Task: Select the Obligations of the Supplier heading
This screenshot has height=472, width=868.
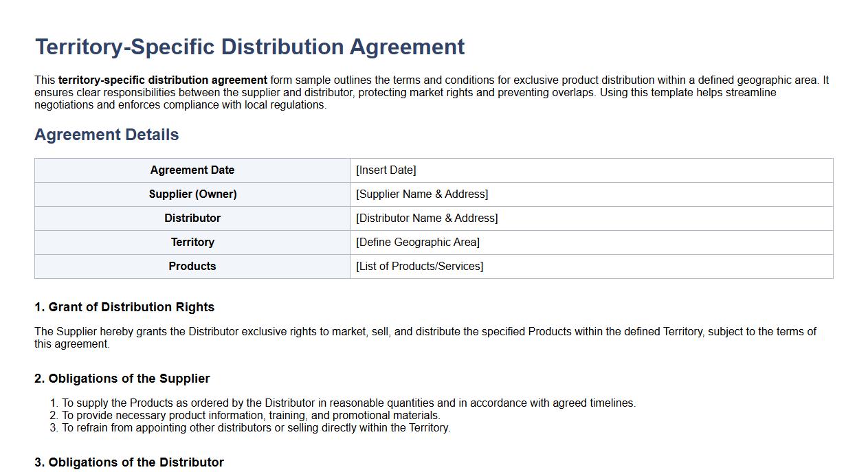Action: 122,379
